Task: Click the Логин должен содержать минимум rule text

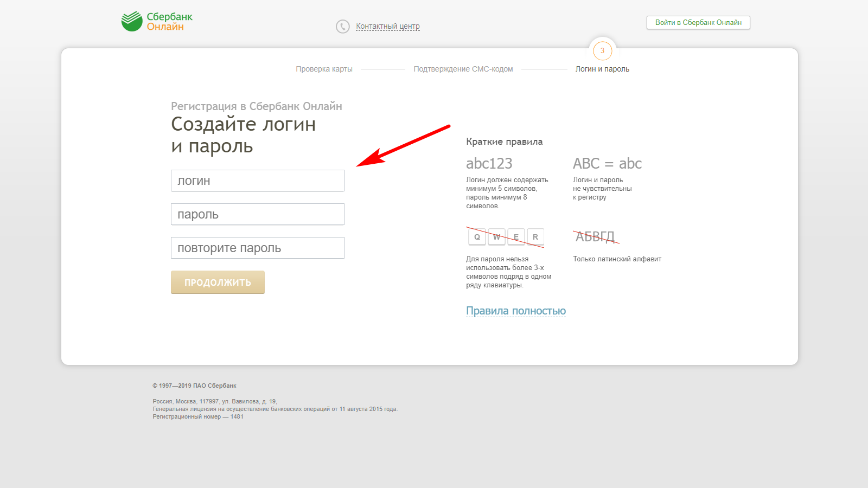Action: point(507,192)
